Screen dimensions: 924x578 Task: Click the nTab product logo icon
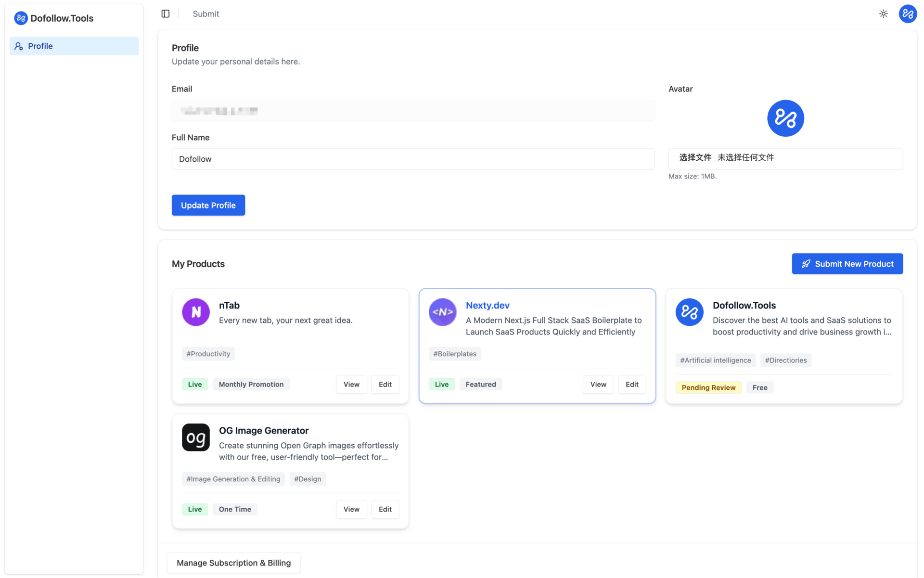(196, 312)
